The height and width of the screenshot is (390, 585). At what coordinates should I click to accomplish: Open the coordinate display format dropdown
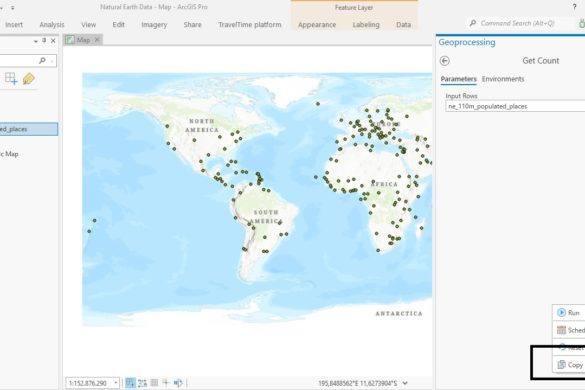point(405,383)
